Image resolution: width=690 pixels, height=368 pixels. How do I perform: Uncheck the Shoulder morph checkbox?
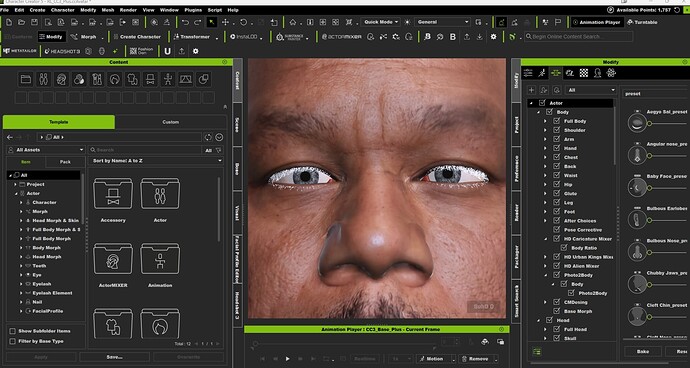tap(557, 130)
